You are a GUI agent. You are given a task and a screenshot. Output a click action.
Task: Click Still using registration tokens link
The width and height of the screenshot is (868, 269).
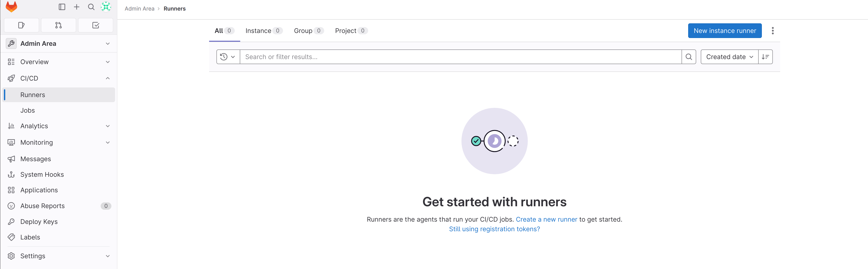coord(494,229)
